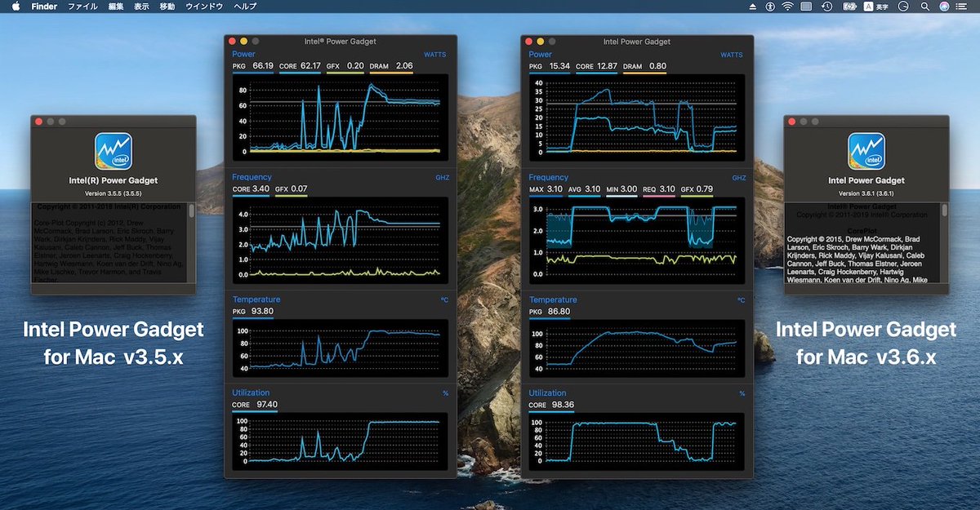Click the accessibility icon in menu bar

(x=769, y=7)
